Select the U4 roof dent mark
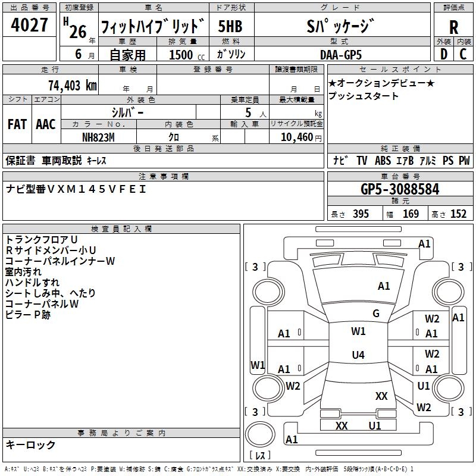The image size is (476, 476). click(x=358, y=355)
